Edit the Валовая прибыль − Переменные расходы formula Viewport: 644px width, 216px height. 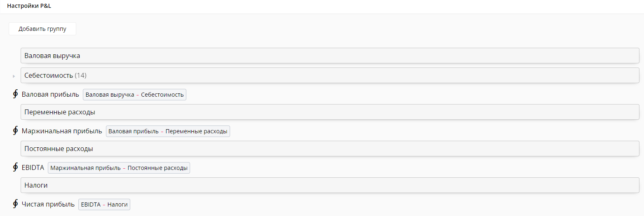[x=168, y=131]
